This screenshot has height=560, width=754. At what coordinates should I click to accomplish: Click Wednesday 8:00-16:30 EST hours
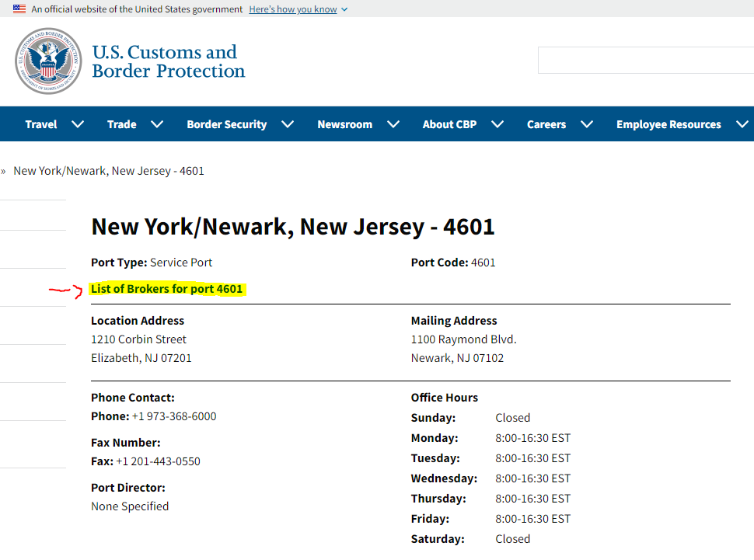[x=532, y=478]
